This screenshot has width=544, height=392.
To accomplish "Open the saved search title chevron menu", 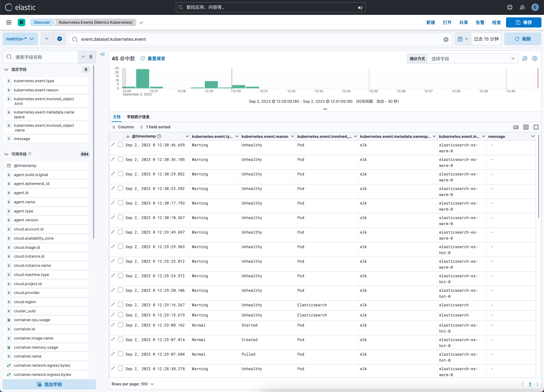I will 141,22.
